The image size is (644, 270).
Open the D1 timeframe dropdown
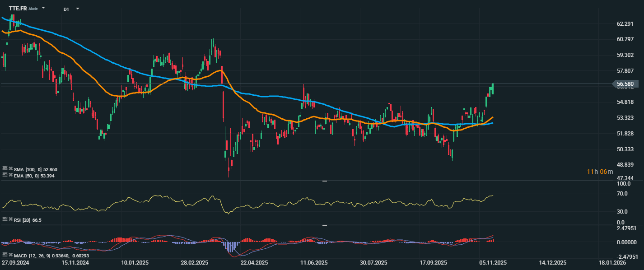(x=78, y=9)
